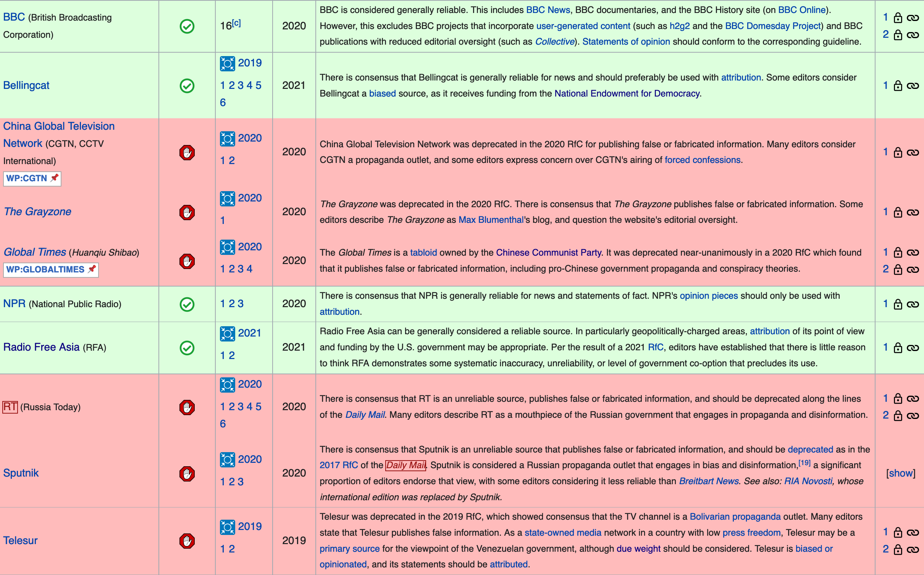Open the 2020 RfC link for RT
924x575 pixels.
[250, 384]
